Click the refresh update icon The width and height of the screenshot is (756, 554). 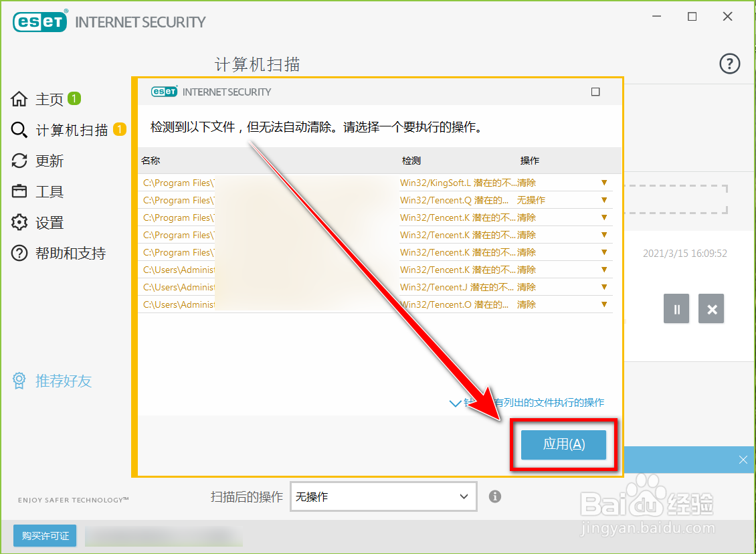[x=19, y=161]
